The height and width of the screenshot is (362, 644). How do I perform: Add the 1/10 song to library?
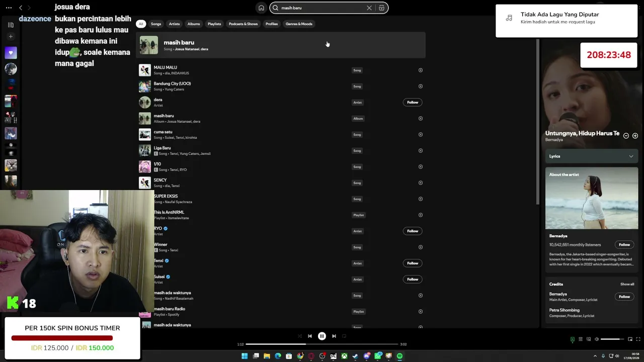pos(421,167)
